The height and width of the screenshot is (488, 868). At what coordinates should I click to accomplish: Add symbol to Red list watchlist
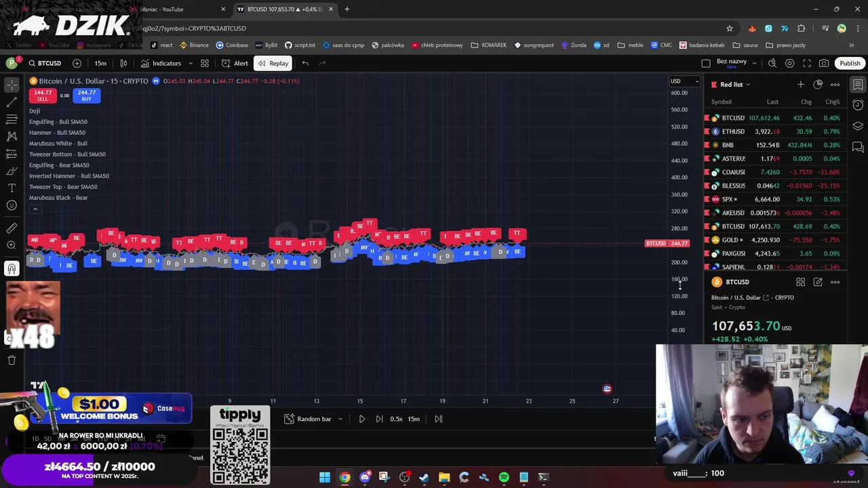click(x=800, y=85)
